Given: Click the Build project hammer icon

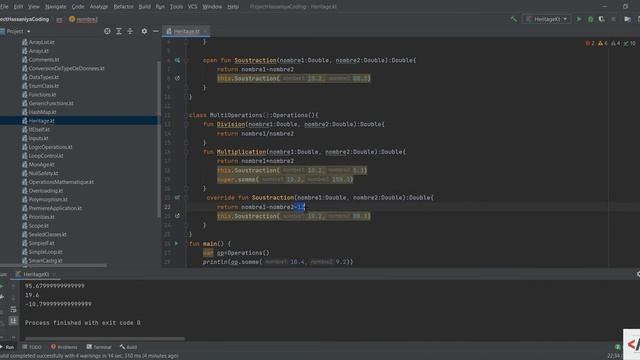Looking at the screenshot, I should (513, 19).
